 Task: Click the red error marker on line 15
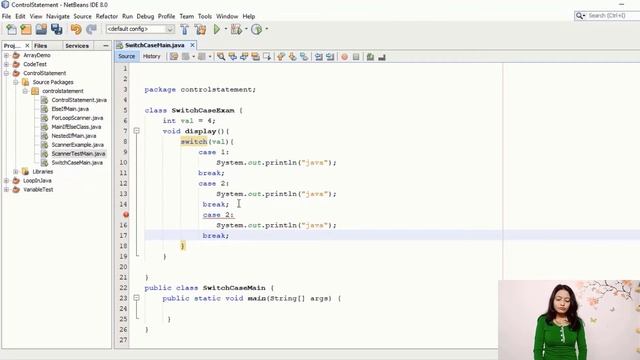tap(126, 215)
